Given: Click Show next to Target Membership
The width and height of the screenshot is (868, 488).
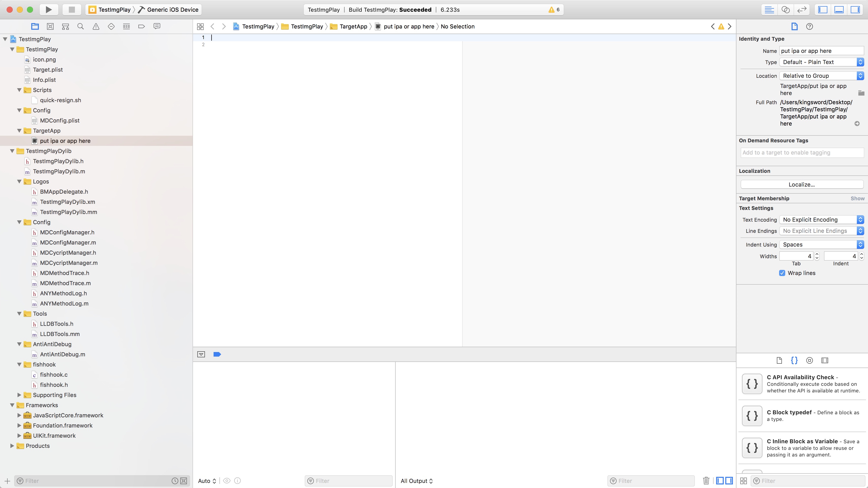Looking at the screenshot, I should pyautogui.click(x=857, y=198).
